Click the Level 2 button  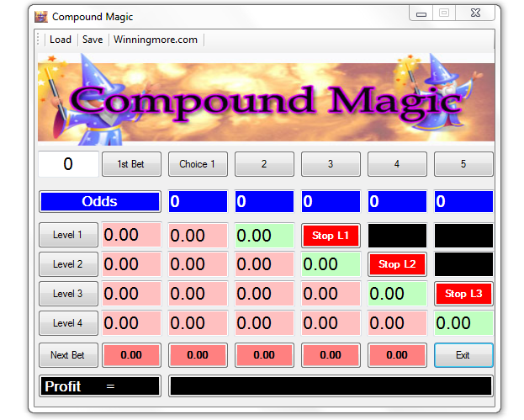pyautogui.click(x=68, y=264)
